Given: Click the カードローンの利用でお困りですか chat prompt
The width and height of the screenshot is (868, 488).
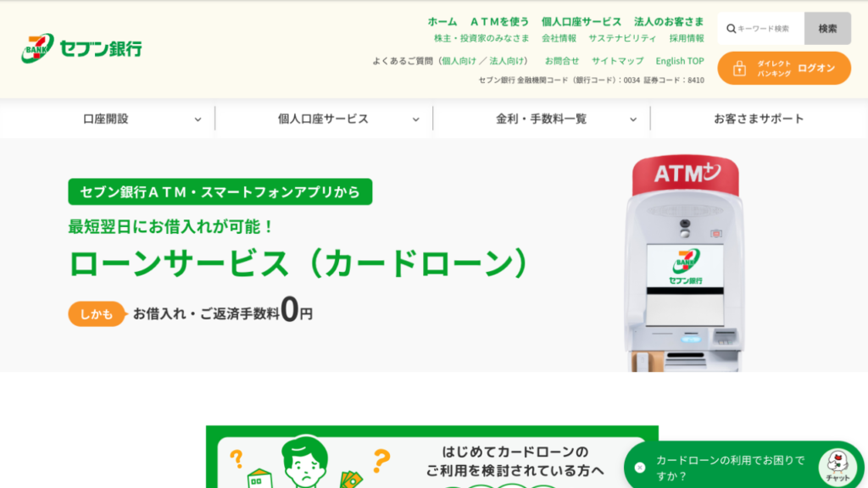Looking at the screenshot, I should point(730,468).
